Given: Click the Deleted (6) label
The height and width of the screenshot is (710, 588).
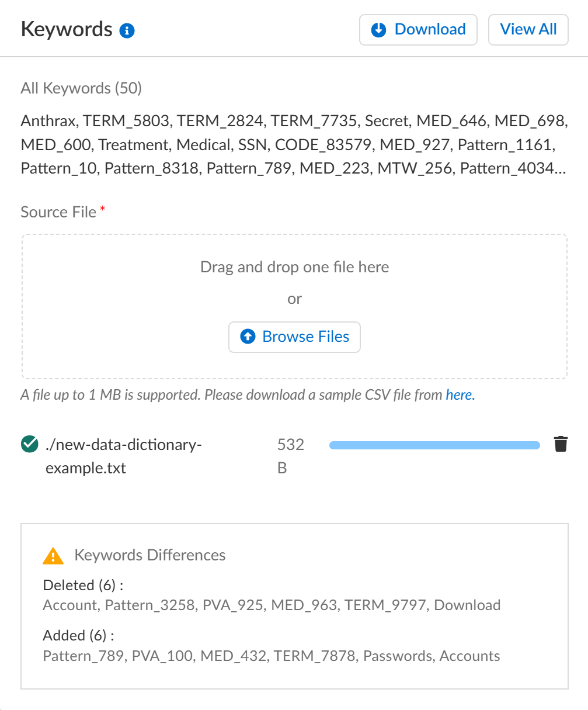Looking at the screenshot, I should click(x=83, y=585).
